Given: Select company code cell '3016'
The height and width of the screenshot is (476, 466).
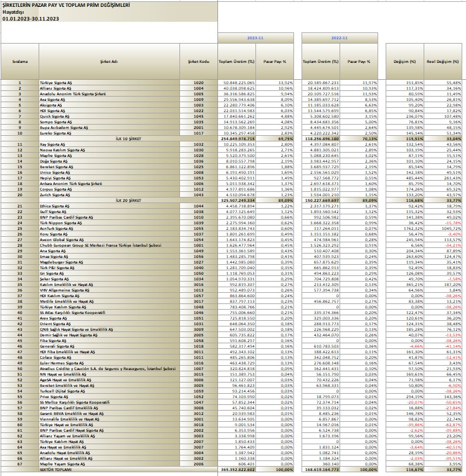Looking at the screenshot, I should pyautogui.click(x=199, y=285).
